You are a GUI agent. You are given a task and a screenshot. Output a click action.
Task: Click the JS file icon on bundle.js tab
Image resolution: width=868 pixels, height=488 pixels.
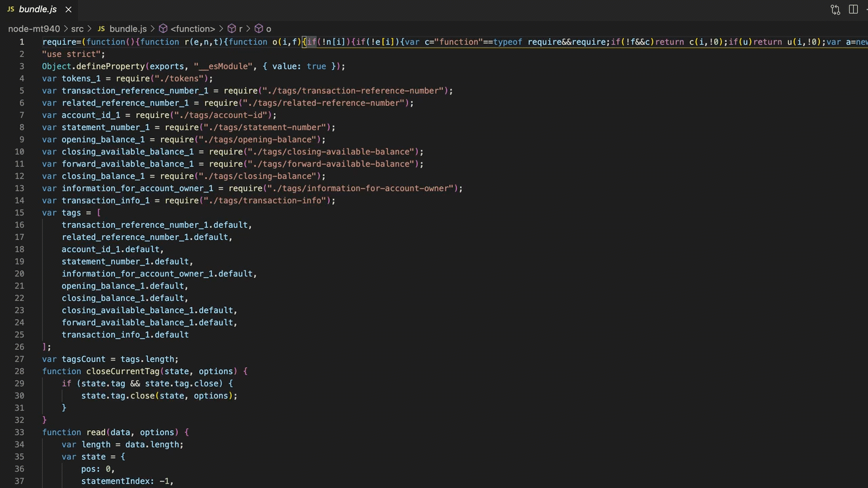10,9
